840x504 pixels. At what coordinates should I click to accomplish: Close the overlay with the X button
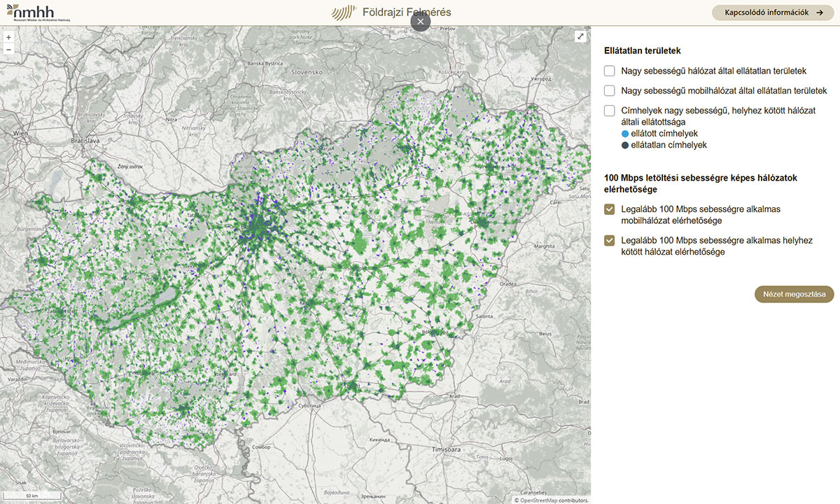(420, 22)
